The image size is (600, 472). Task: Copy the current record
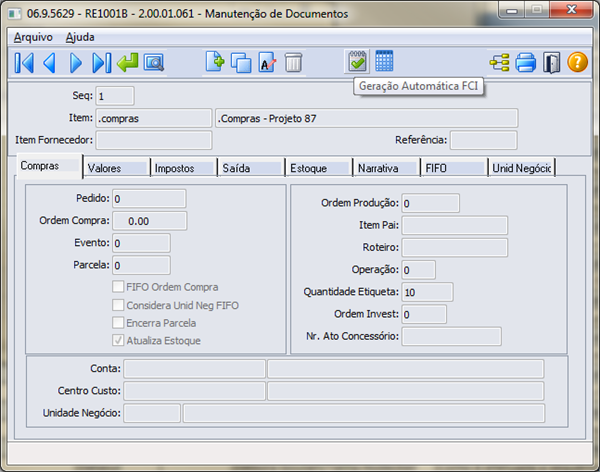coord(241,62)
